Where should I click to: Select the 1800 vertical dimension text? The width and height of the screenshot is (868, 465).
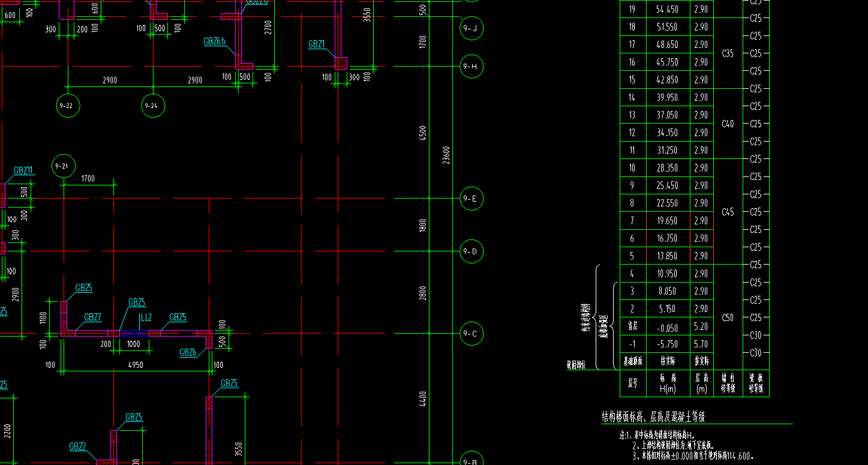coord(423,225)
